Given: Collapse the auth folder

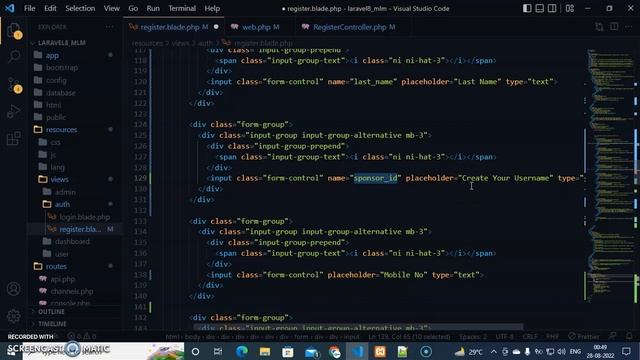Looking at the screenshot, I should [x=62, y=204].
